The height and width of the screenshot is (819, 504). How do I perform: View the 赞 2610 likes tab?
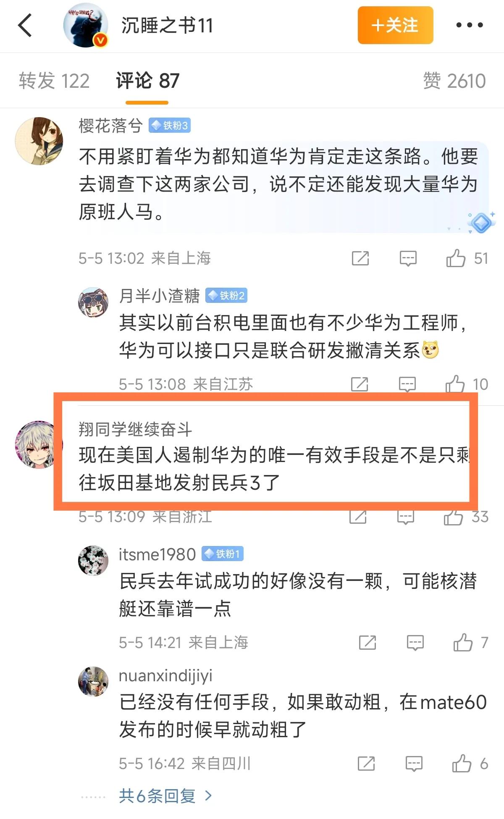click(x=454, y=81)
